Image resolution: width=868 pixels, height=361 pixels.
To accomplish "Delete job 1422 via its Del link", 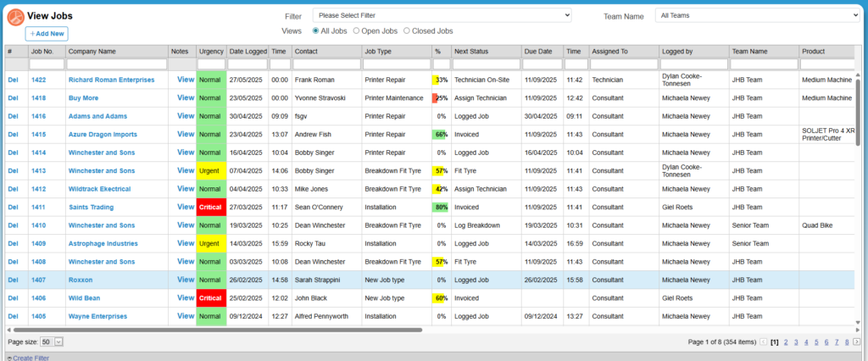I will [13, 80].
